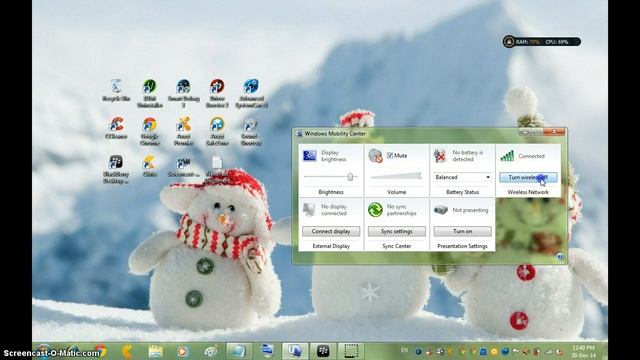Click the 'Not presenting' status text
Screen dimensions: 640x360
coord(470,210)
